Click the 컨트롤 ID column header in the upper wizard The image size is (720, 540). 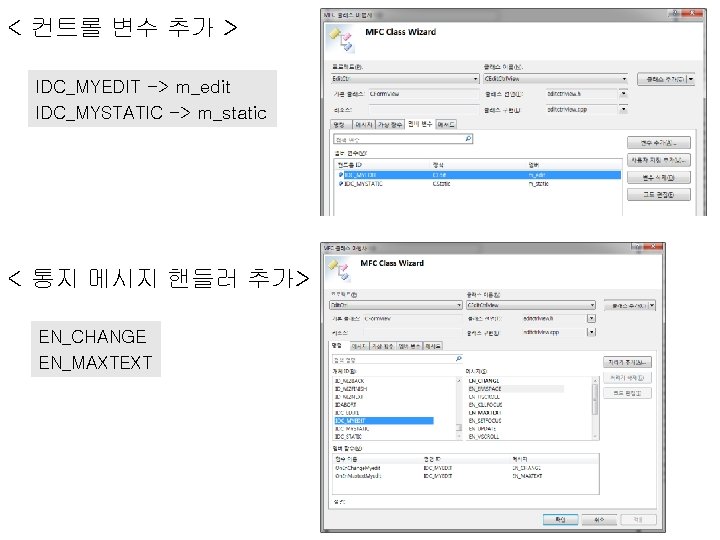(x=349, y=165)
